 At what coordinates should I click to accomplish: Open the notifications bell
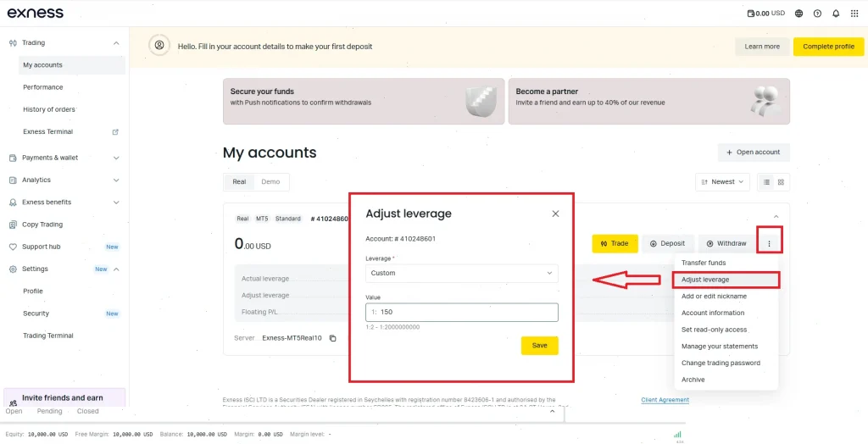pos(836,14)
